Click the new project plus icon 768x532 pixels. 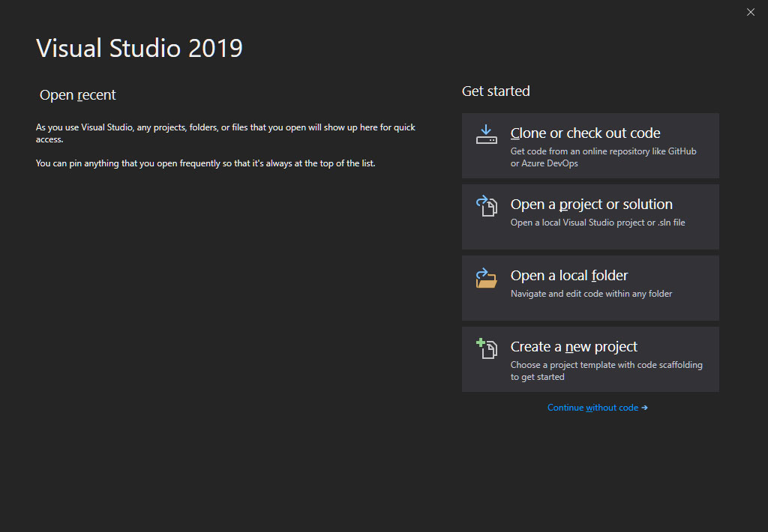(x=486, y=348)
